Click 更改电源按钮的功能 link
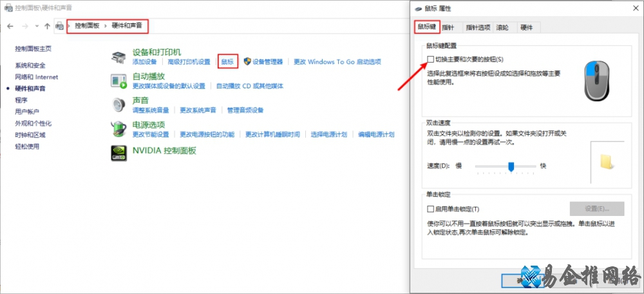 point(207,134)
